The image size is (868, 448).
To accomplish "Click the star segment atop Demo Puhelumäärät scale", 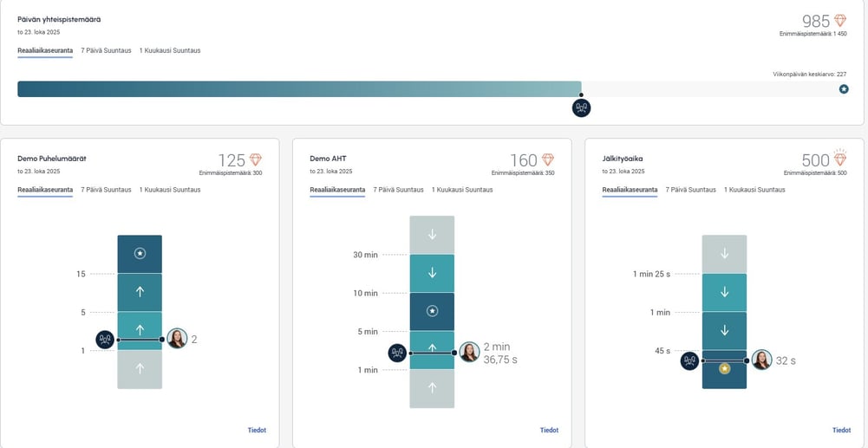I will 140,253.
